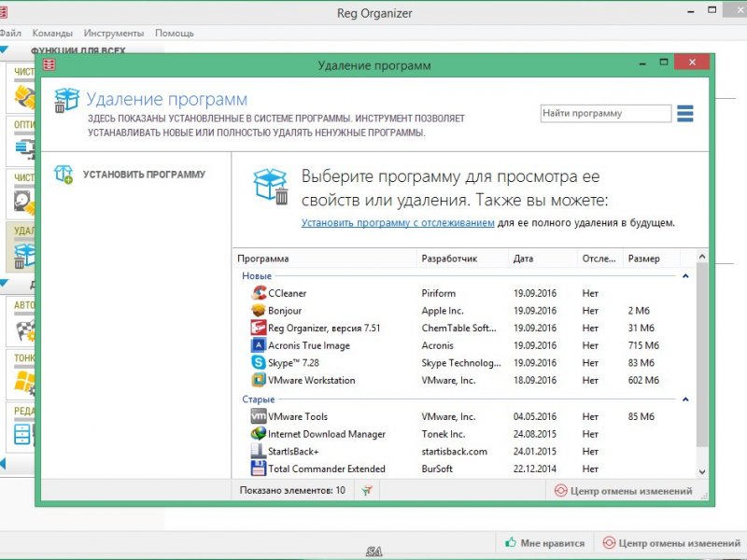Click the Показано элементов: 10 status text

pos(292,490)
